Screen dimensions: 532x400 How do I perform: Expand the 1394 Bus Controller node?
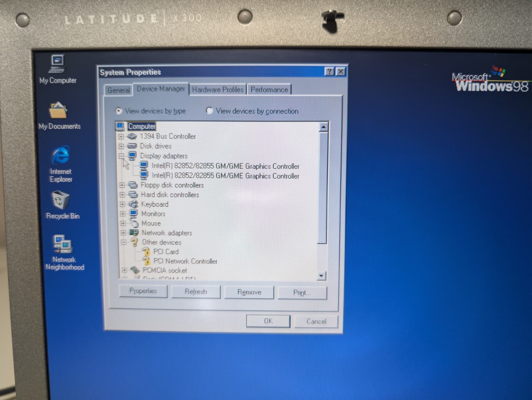(121, 137)
